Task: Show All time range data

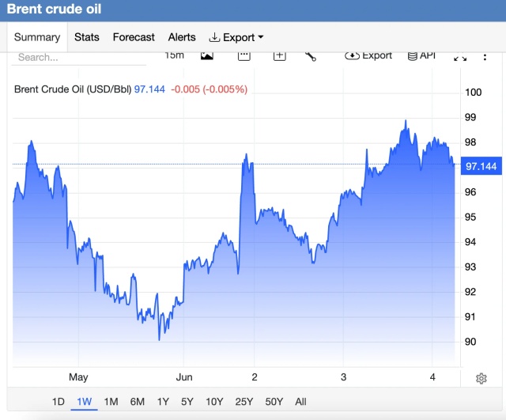Action: 300,402
